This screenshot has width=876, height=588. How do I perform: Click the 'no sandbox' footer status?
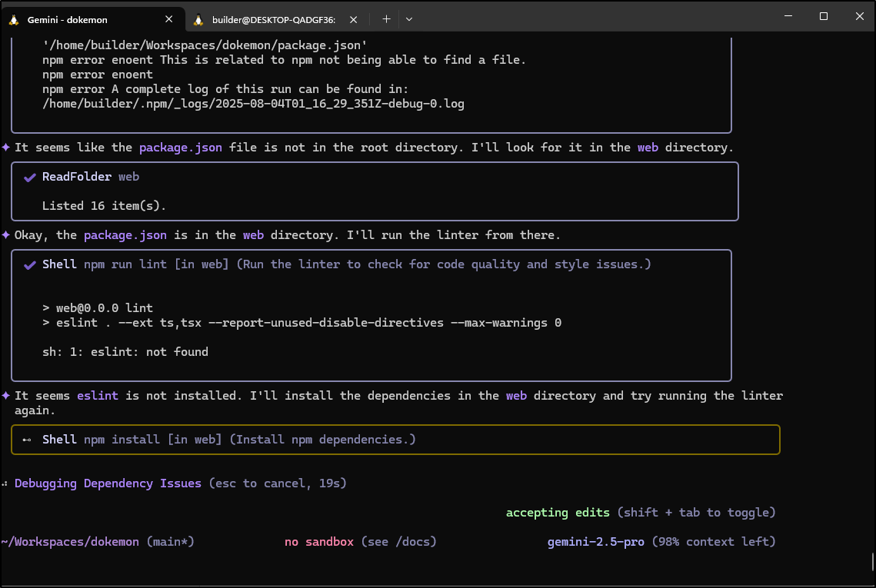(x=319, y=542)
